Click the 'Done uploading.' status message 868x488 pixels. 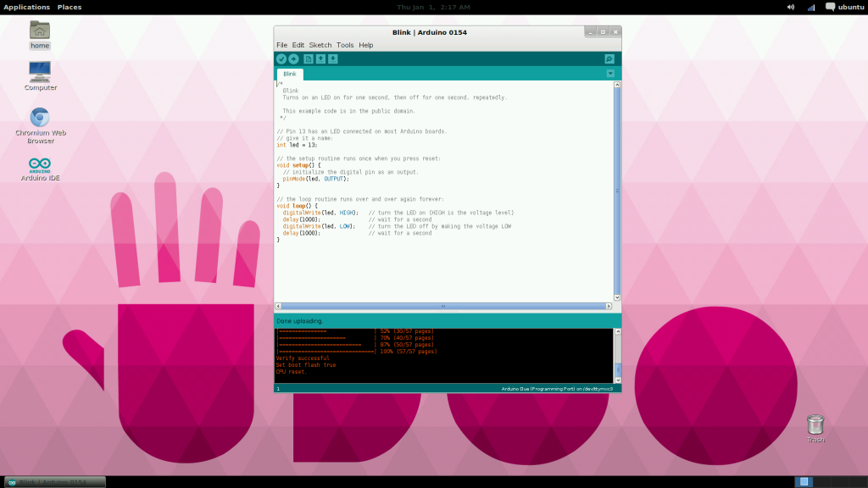point(299,321)
